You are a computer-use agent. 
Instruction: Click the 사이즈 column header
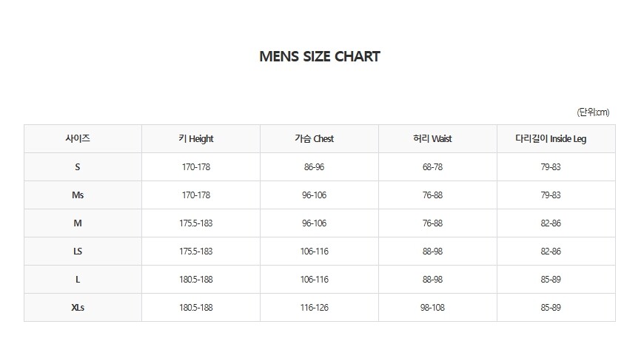pos(78,138)
